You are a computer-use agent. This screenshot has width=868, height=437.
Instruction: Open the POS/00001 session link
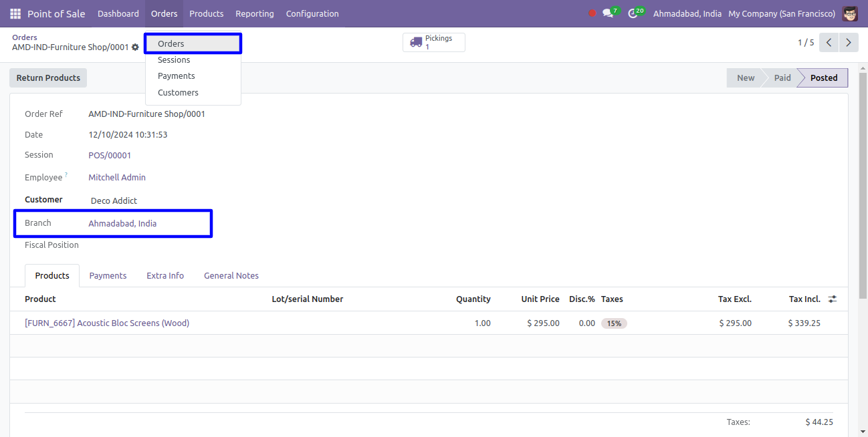[110, 156]
